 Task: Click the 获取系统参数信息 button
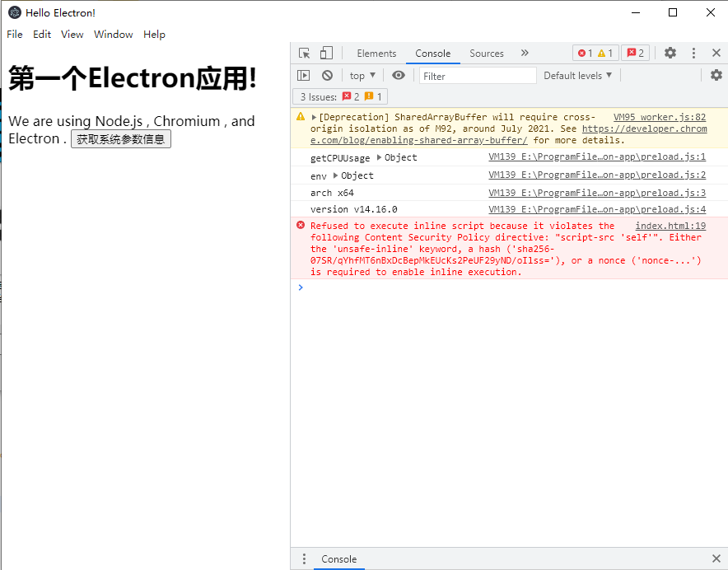click(121, 139)
